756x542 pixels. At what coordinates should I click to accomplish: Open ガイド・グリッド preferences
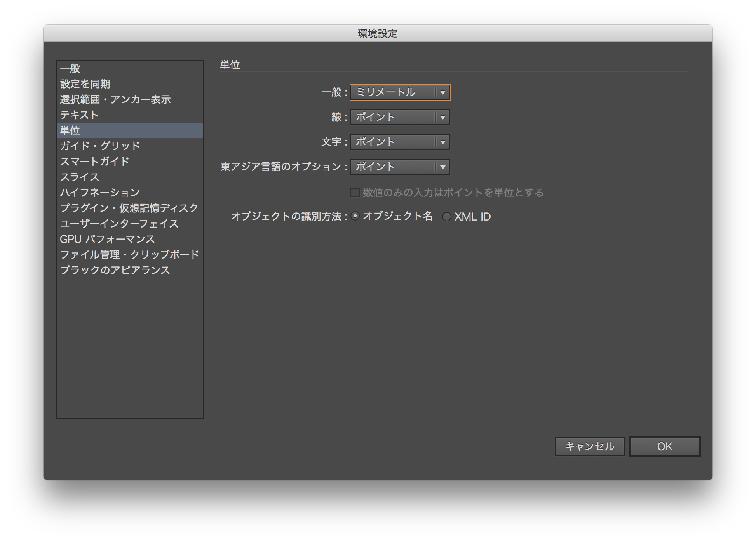[x=100, y=146]
